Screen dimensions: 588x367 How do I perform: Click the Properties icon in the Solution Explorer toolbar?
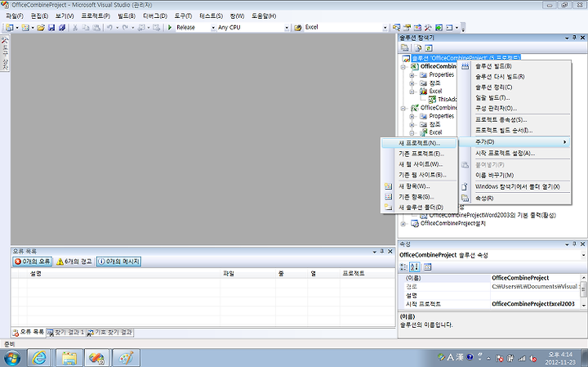tap(404, 47)
